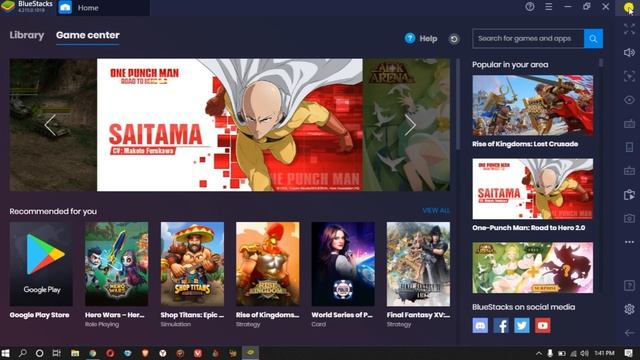640x360 pixels.
Task: Open the BlueStacks taskbar icon
Action: point(250,353)
